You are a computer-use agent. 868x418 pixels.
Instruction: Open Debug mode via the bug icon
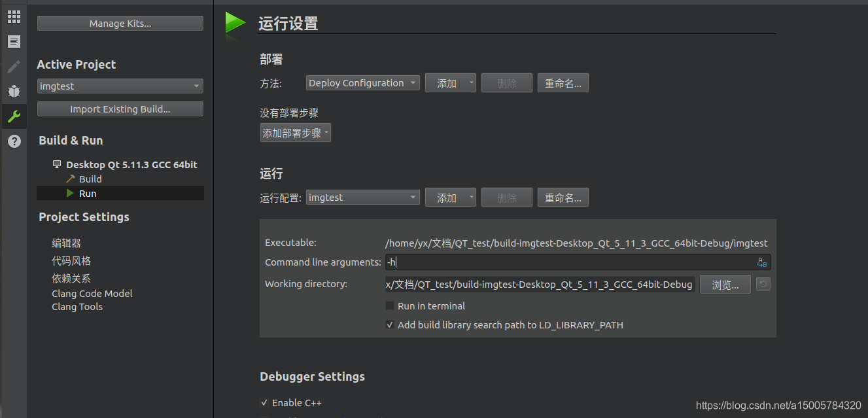click(14, 91)
